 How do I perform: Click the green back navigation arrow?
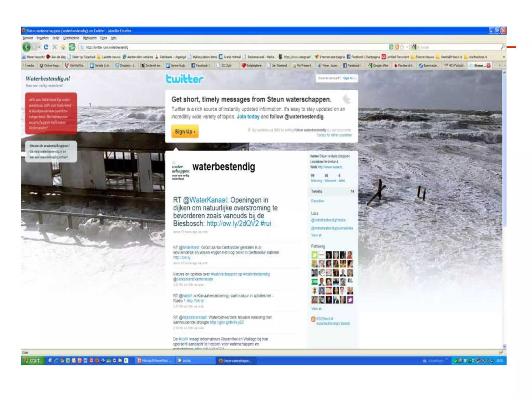26,47
